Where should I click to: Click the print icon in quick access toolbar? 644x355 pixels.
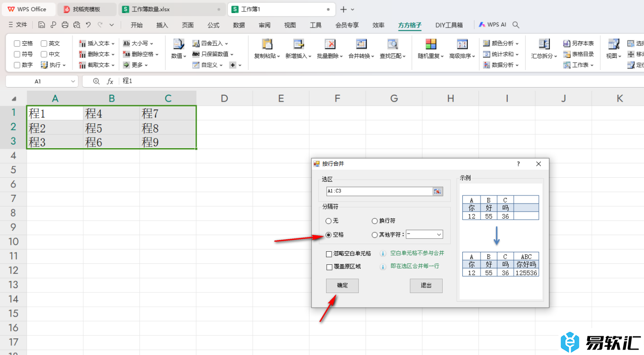65,25
